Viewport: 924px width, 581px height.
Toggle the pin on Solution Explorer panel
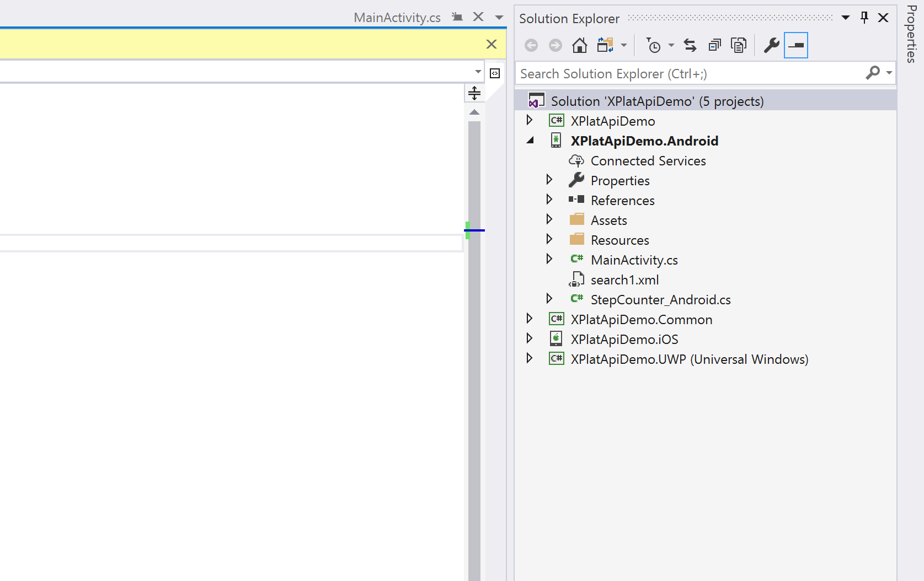[863, 17]
